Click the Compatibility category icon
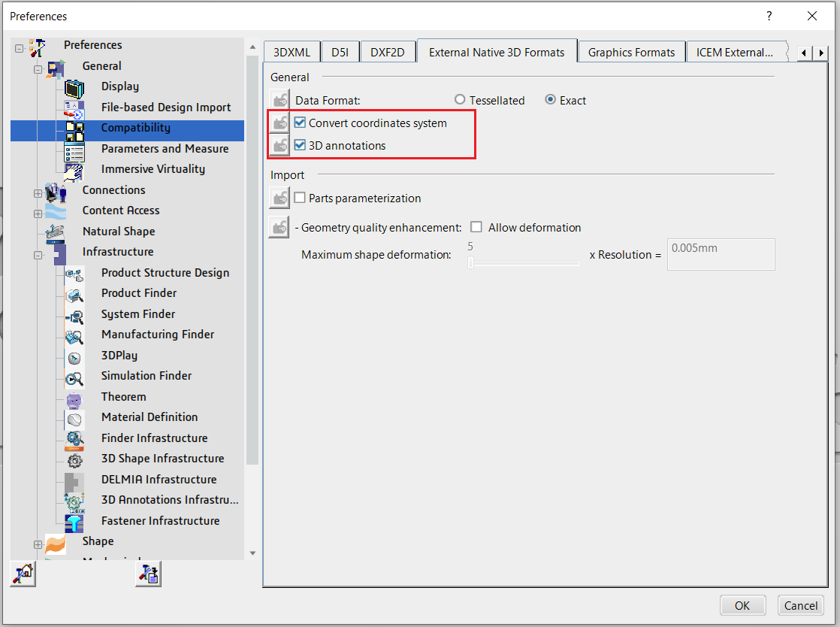Viewport: 840px width, 627px height. point(75,131)
